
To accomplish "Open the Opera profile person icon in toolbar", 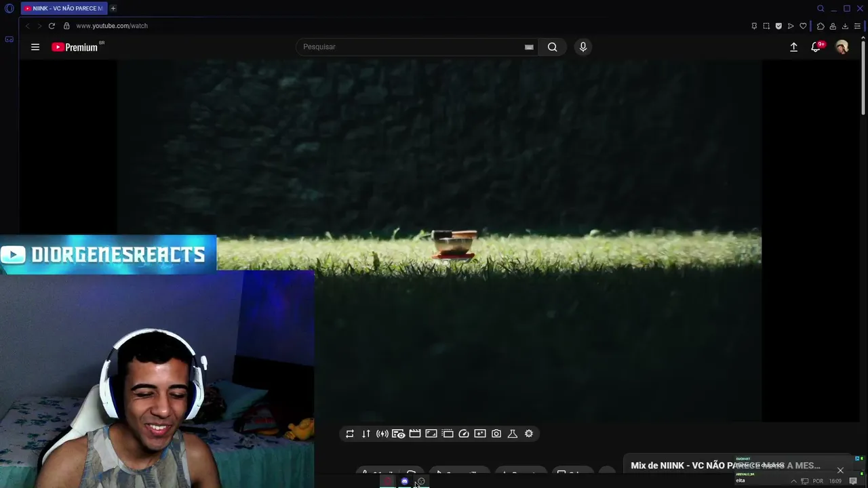I will pyautogui.click(x=833, y=26).
